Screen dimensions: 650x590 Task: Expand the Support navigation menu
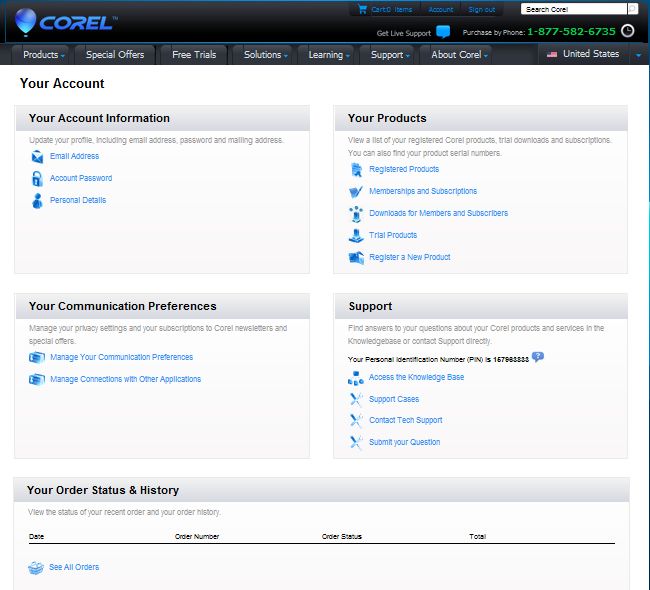[390, 55]
